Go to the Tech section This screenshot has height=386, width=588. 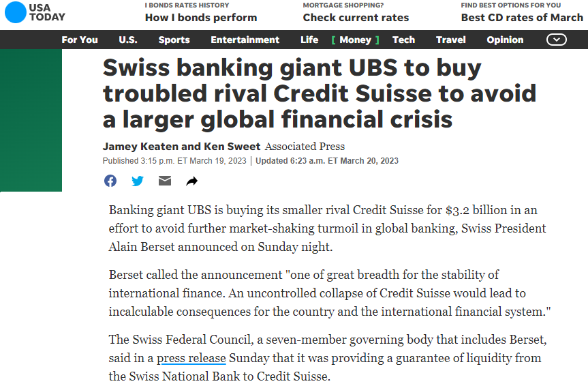coord(403,40)
